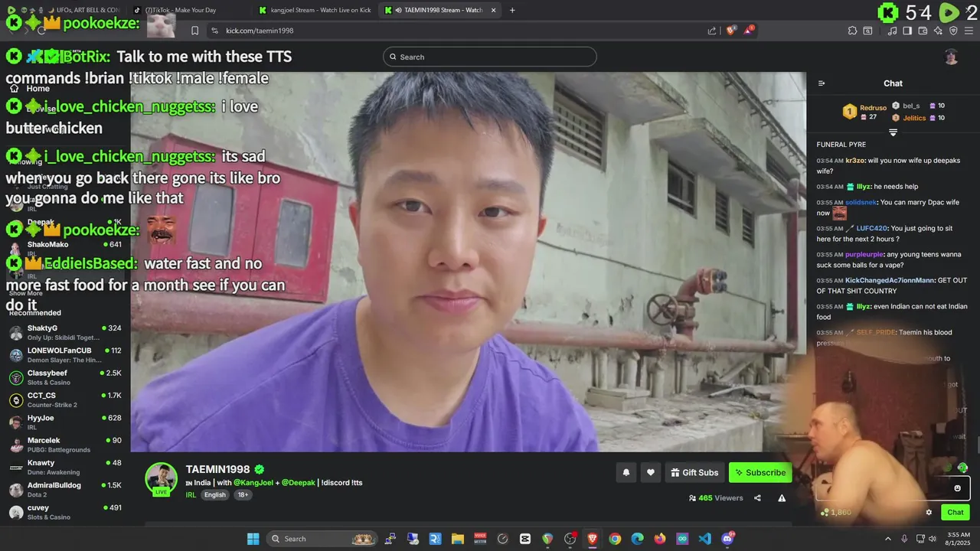Expand the chat leaderboard chevron

click(893, 132)
